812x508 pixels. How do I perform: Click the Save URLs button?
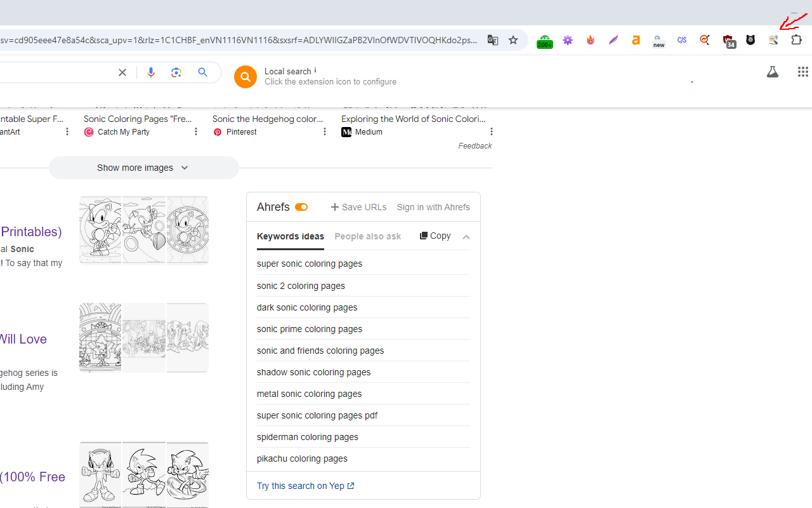pyautogui.click(x=358, y=207)
